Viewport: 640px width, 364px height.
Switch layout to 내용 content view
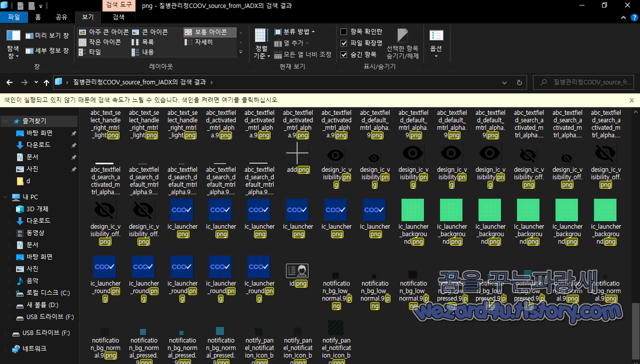pyautogui.click(x=143, y=52)
